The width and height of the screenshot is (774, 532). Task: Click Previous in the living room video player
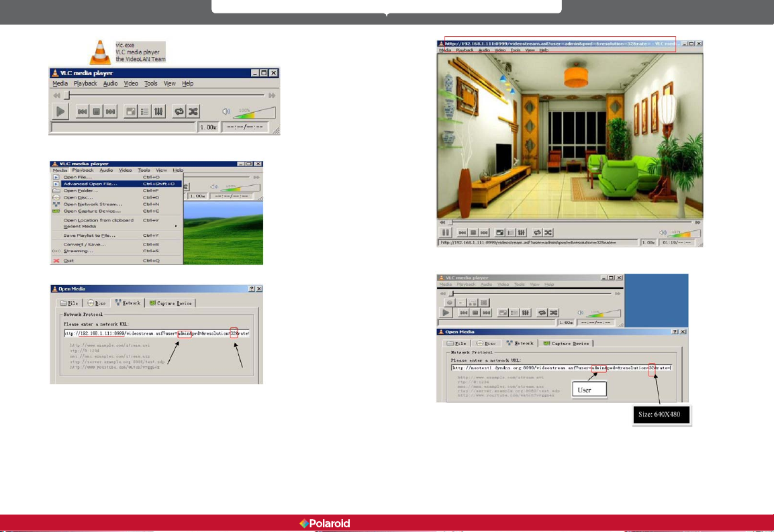pos(463,232)
